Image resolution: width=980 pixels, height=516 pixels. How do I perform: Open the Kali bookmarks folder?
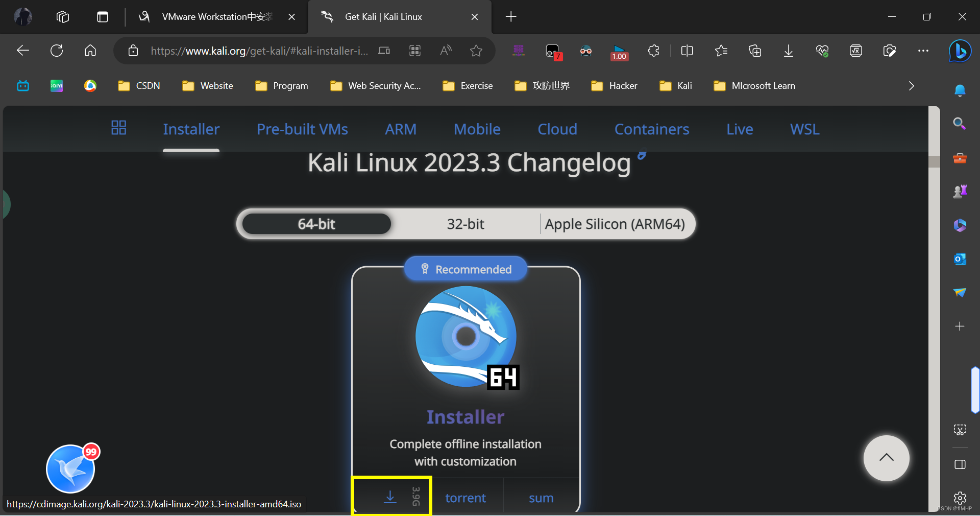(x=676, y=86)
